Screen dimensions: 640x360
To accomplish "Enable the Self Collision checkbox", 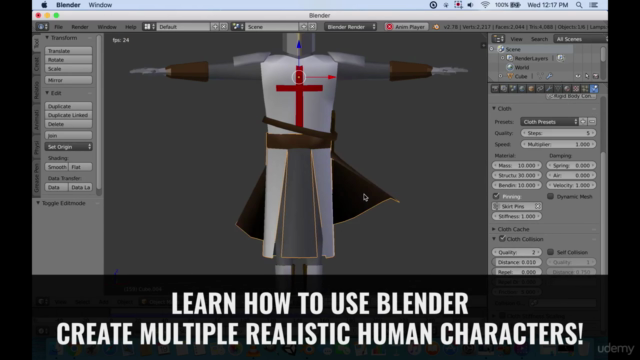I will tap(550, 252).
